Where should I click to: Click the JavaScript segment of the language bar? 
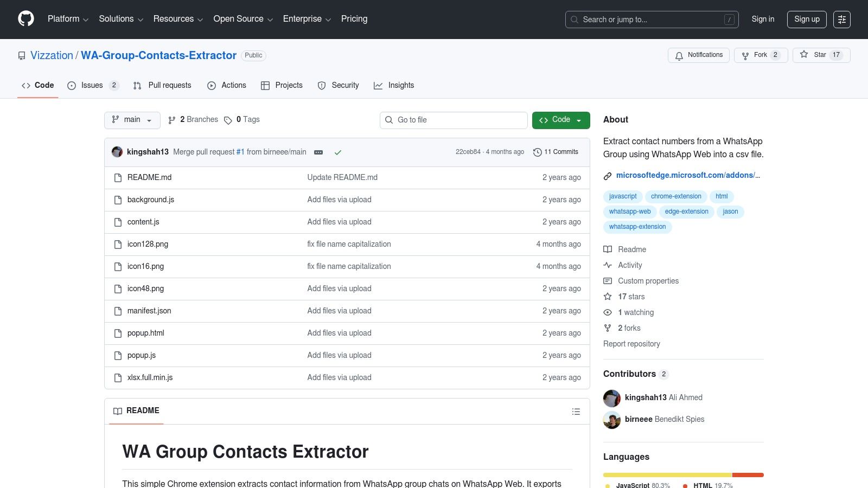tap(667, 474)
